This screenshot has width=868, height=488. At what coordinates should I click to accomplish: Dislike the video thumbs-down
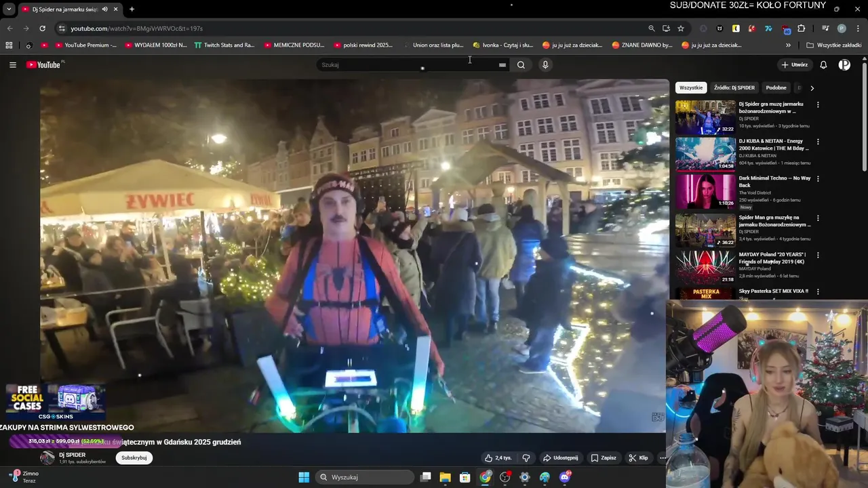(526, 458)
